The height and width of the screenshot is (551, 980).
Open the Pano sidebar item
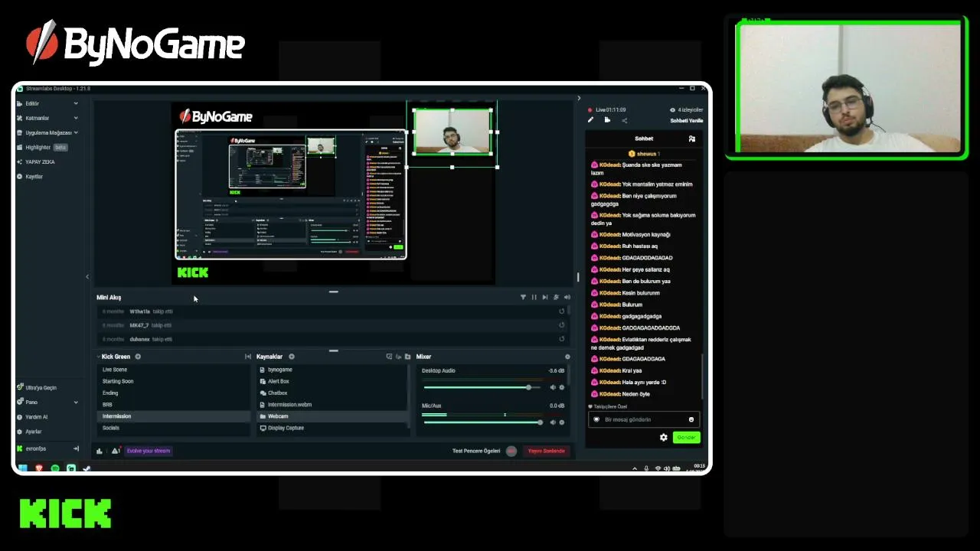click(x=31, y=402)
